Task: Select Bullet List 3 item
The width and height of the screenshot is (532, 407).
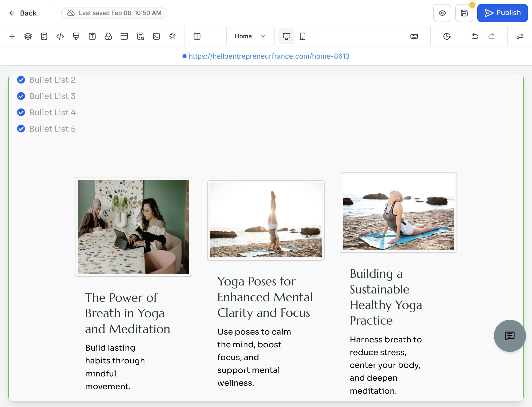Action: click(x=46, y=96)
